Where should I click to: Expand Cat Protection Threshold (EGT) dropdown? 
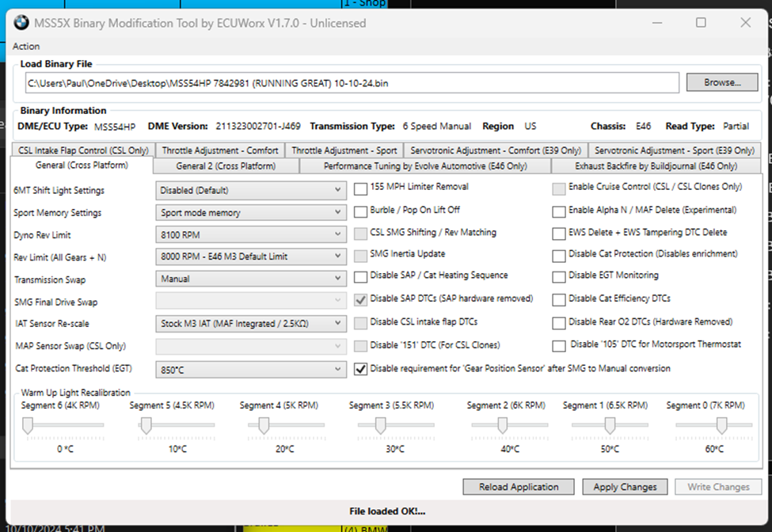tap(251, 370)
